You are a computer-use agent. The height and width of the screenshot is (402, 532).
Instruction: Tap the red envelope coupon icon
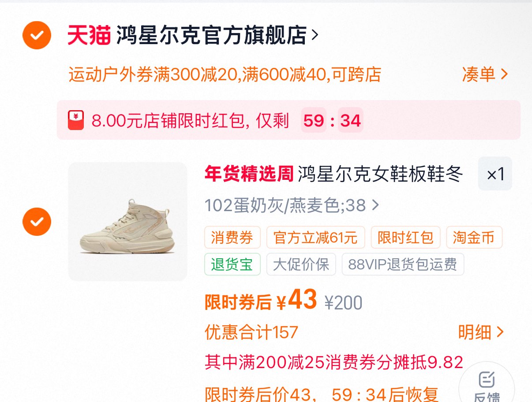pos(76,120)
